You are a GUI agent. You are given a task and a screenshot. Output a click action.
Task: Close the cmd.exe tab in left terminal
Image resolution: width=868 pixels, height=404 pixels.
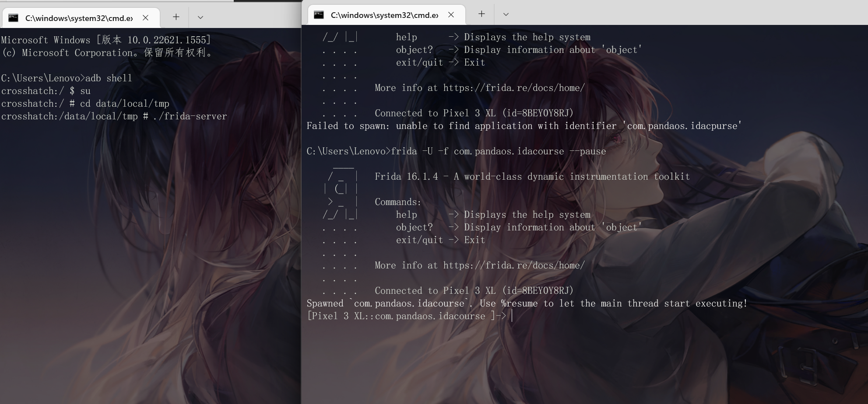pos(146,18)
